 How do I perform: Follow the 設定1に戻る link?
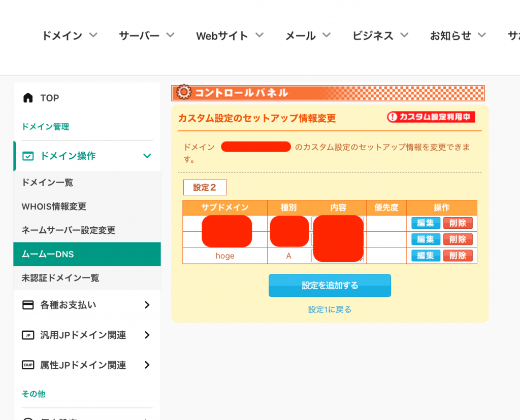click(x=330, y=309)
